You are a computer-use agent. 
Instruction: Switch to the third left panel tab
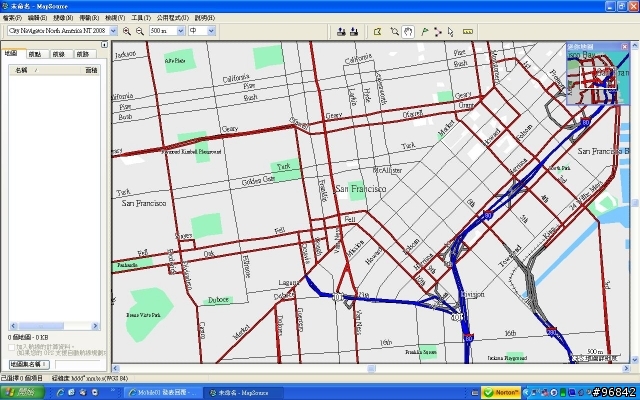61,54
